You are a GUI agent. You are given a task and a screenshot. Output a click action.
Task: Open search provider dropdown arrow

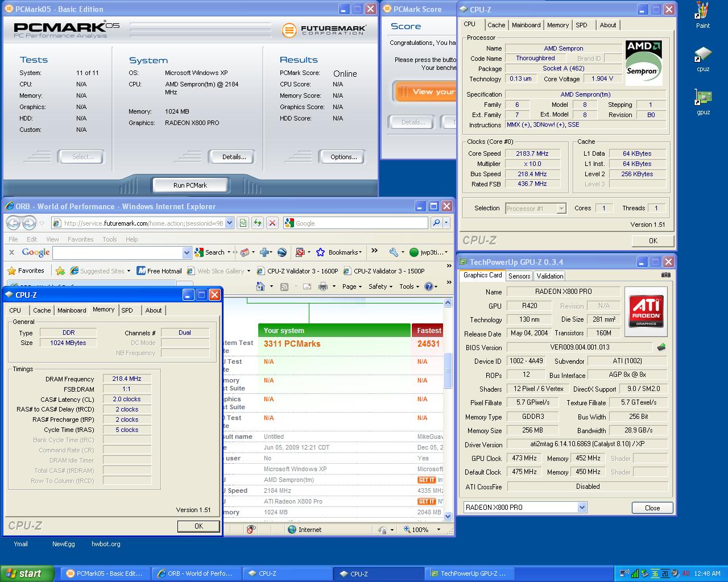pos(446,223)
